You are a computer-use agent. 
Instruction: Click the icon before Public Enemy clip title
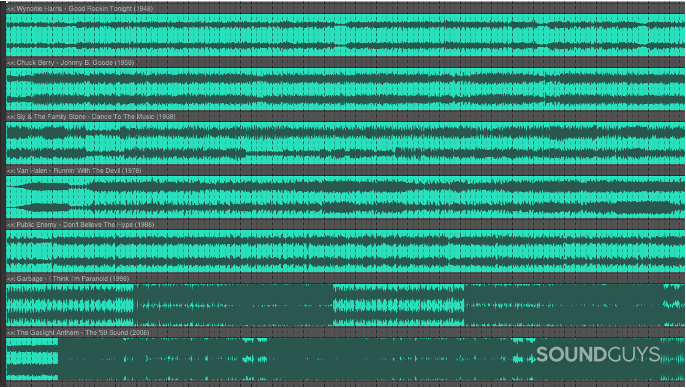(11, 225)
